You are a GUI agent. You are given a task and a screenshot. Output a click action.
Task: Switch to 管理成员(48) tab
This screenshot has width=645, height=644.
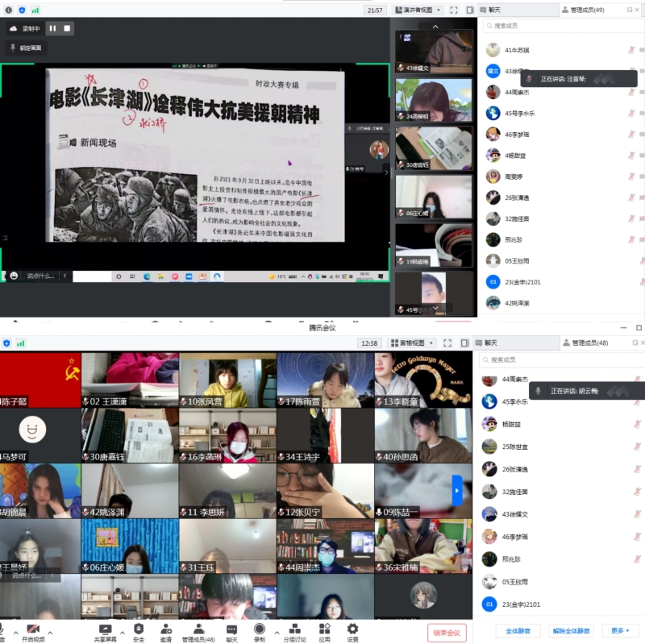click(586, 343)
